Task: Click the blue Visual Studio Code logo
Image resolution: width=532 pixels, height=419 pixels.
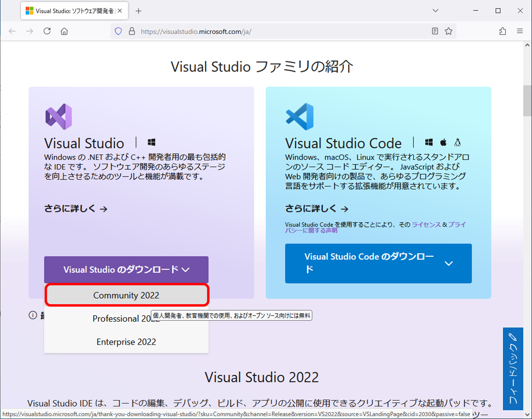Action: 299,117
